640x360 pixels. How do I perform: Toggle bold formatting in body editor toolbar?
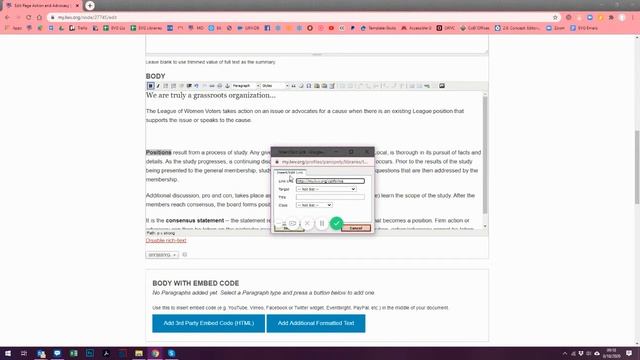coord(150,86)
